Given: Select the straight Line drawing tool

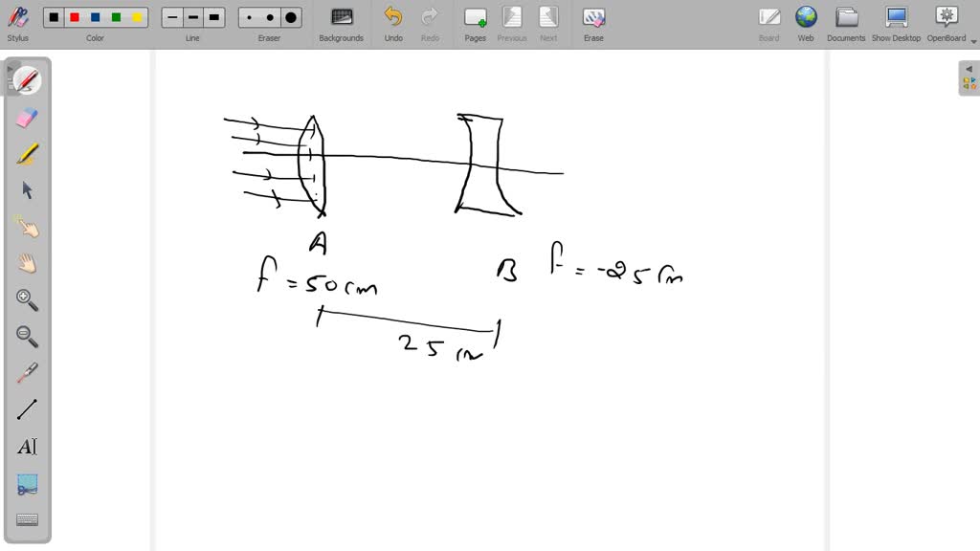Looking at the screenshot, I should pos(26,408).
